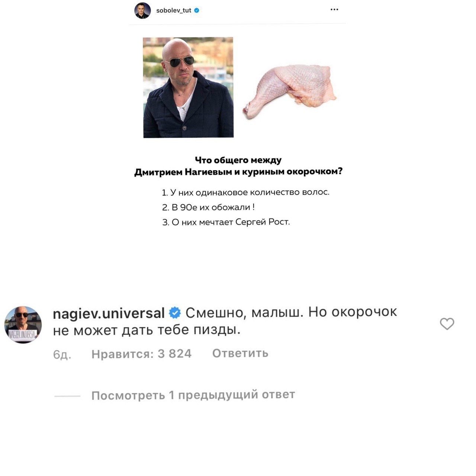Click the line before previous replies text

click(x=67, y=396)
